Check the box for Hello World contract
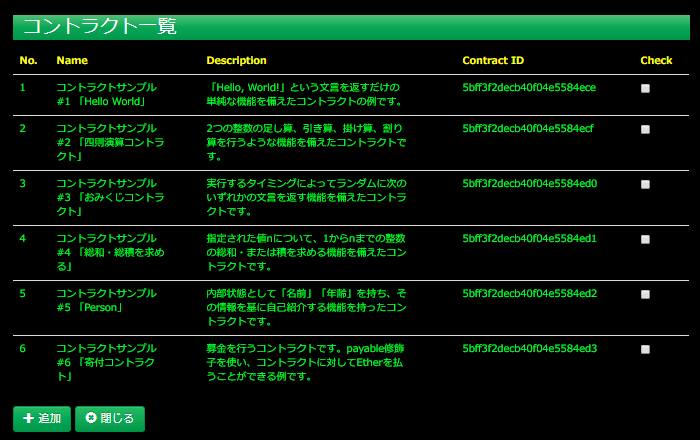This screenshot has width=700, height=440. (645, 89)
